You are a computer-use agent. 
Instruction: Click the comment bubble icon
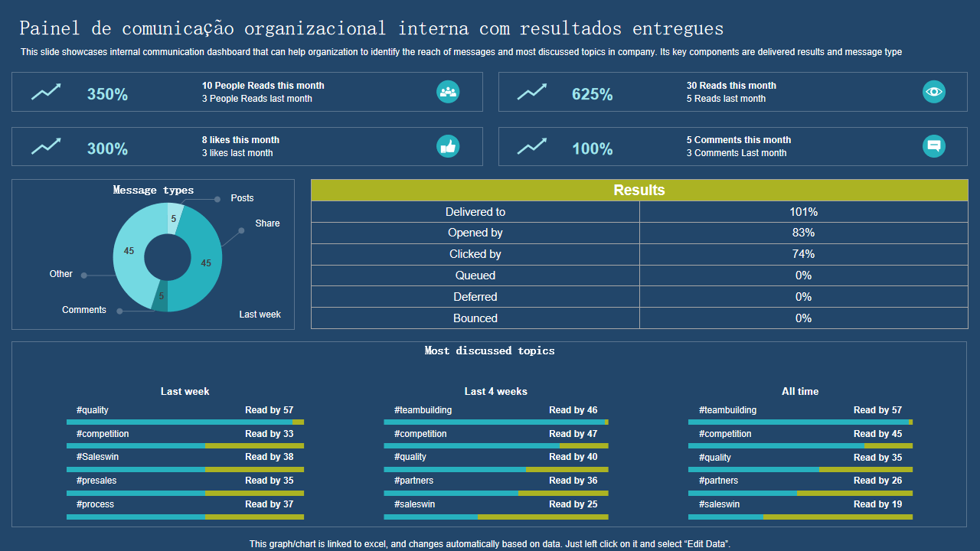click(934, 146)
